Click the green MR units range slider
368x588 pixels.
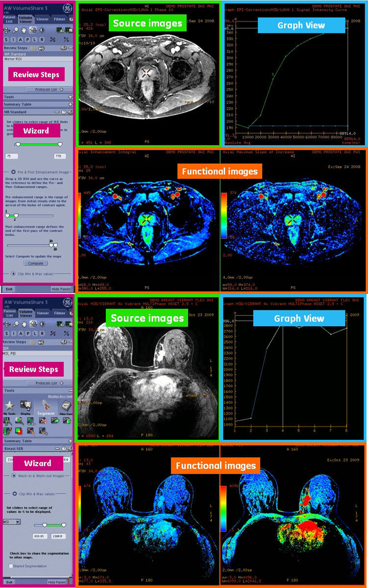(x=38, y=145)
